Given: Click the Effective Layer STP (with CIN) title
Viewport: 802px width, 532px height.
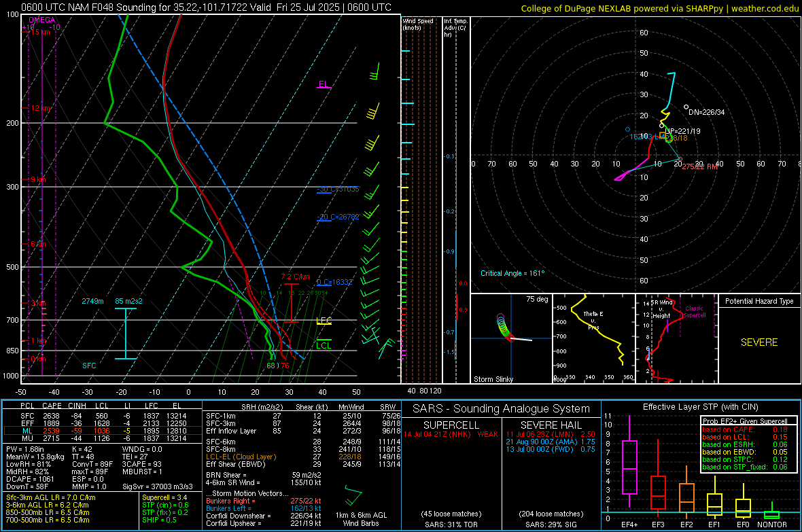Looking at the screenshot, I should pos(700,407).
